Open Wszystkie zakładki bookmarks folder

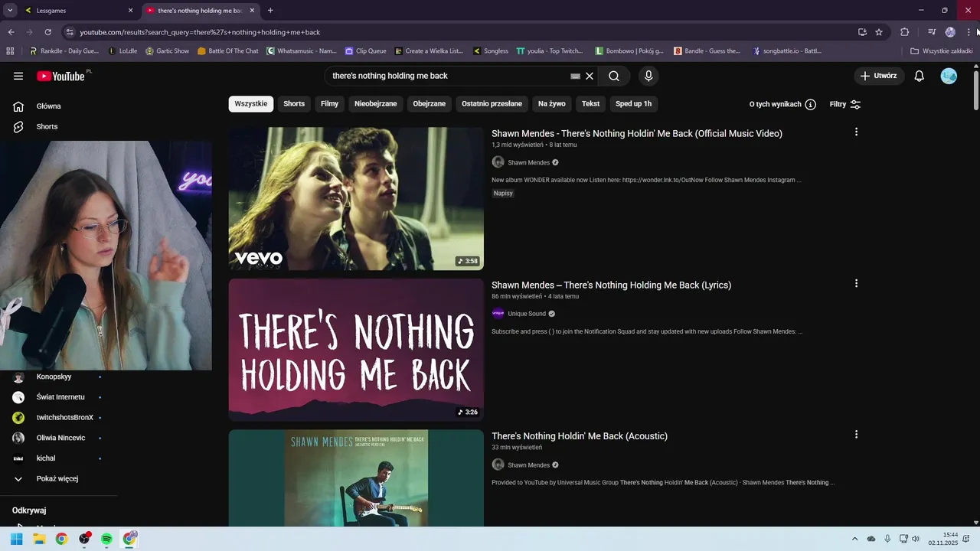tap(941, 51)
